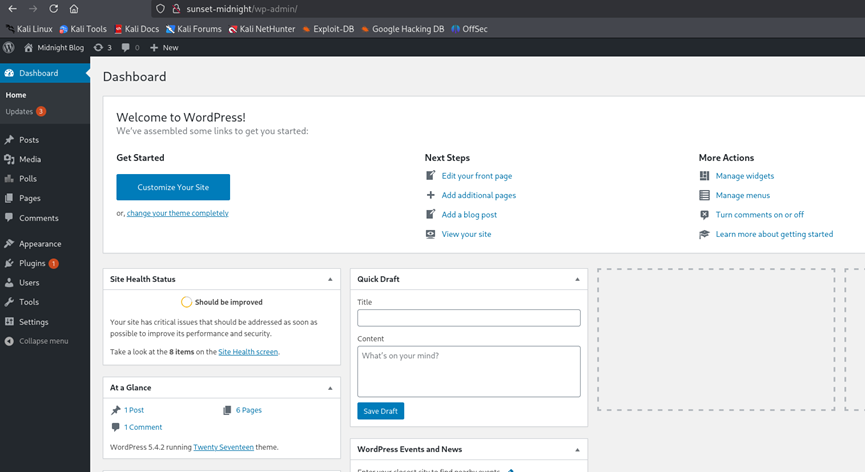865x472 pixels.
Task: Open the Exploit-DB bookmark
Action: (x=328, y=29)
